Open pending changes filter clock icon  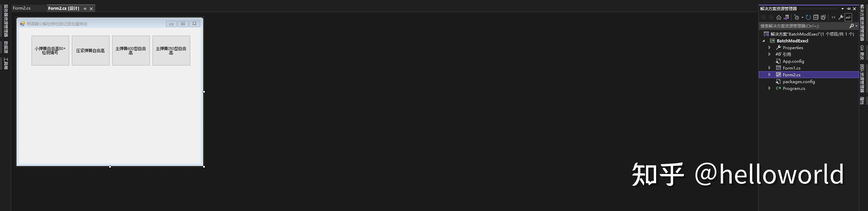click(797, 17)
